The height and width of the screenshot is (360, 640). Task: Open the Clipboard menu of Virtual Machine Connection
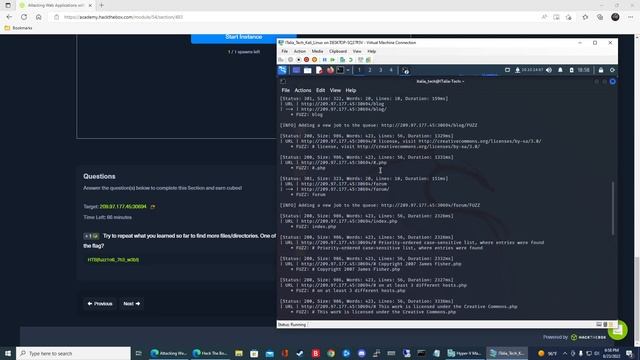(x=338, y=51)
